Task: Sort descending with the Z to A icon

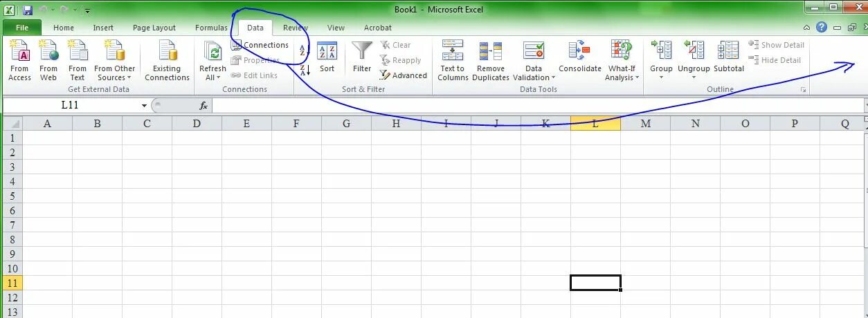Action: pos(305,68)
